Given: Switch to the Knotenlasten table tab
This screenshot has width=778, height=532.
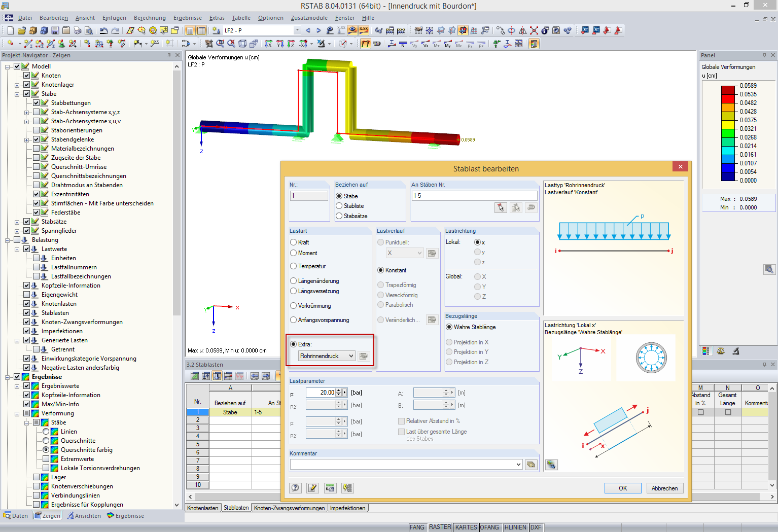Looking at the screenshot, I should tap(203, 508).
